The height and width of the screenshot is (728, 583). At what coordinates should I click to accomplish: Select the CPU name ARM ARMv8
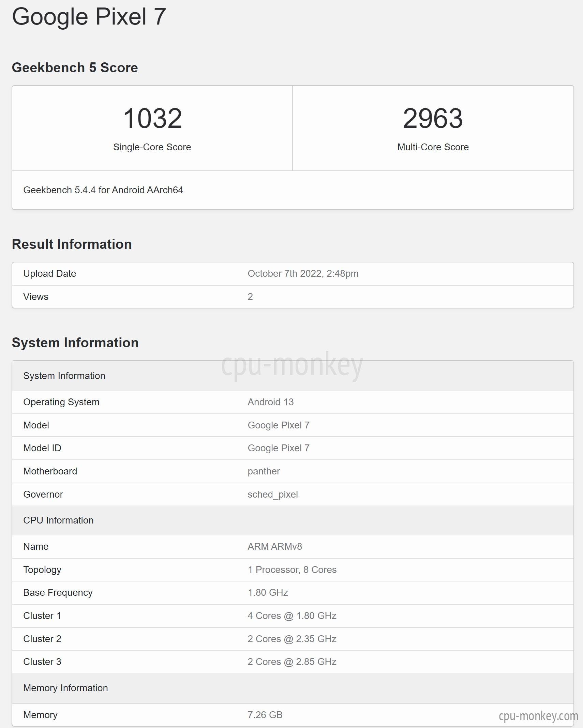(275, 547)
